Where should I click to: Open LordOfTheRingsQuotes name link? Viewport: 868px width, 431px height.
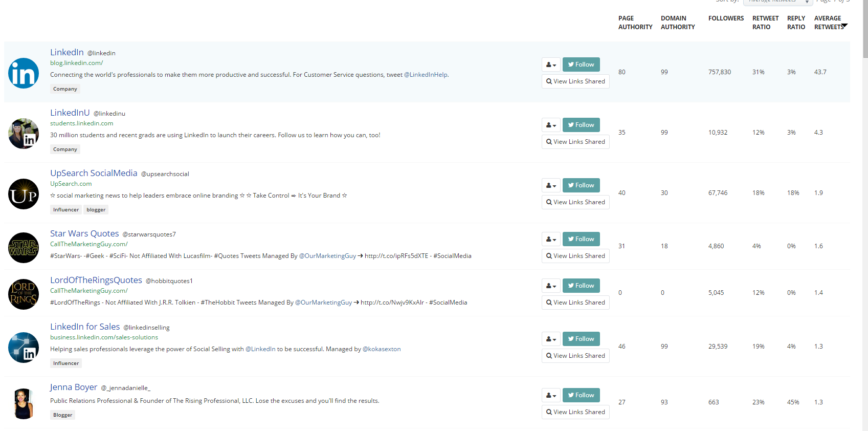(x=96, y=280)
